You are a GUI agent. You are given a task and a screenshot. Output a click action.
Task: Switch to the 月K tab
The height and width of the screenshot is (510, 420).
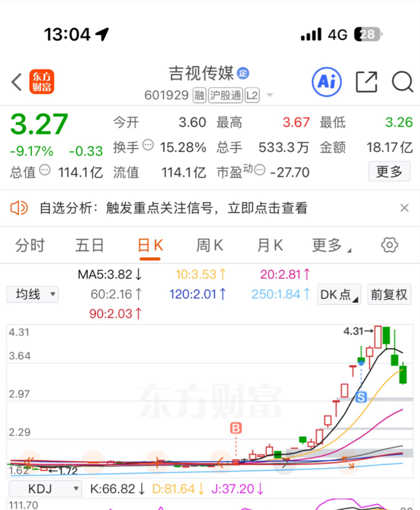(x=270, y=245)
